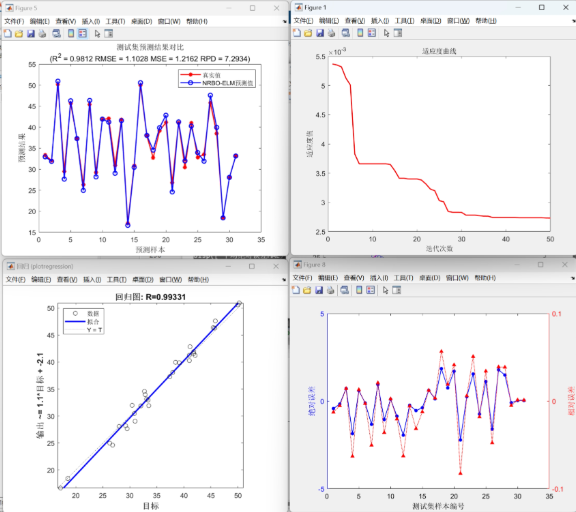Click Open File icon in Figure 1 toolbar

click(308, 33)
